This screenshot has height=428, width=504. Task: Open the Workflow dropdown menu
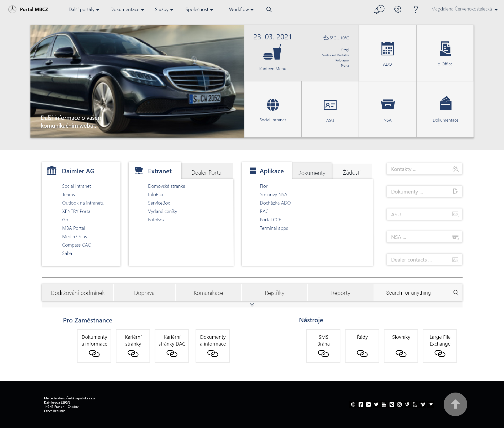tap(241, 9)
